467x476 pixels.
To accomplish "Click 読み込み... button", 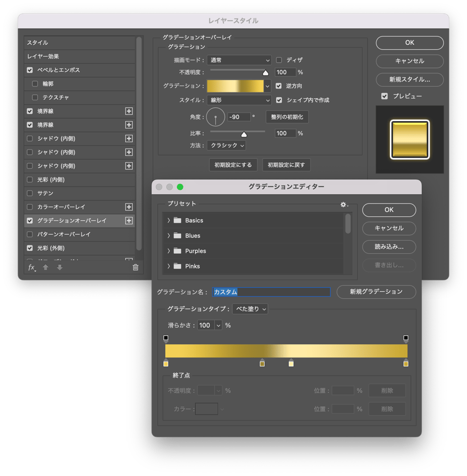I will tap(389, 247).
